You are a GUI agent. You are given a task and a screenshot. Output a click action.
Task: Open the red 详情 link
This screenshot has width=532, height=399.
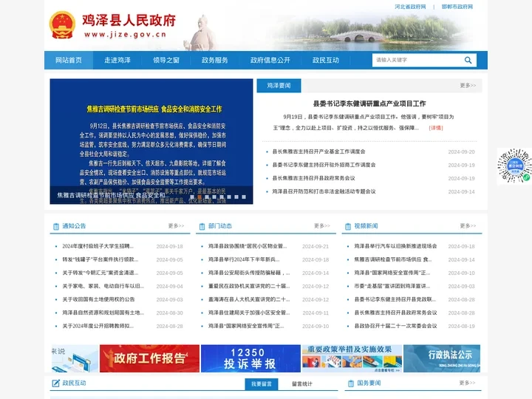pyautogui.click(x=436, y=128)
